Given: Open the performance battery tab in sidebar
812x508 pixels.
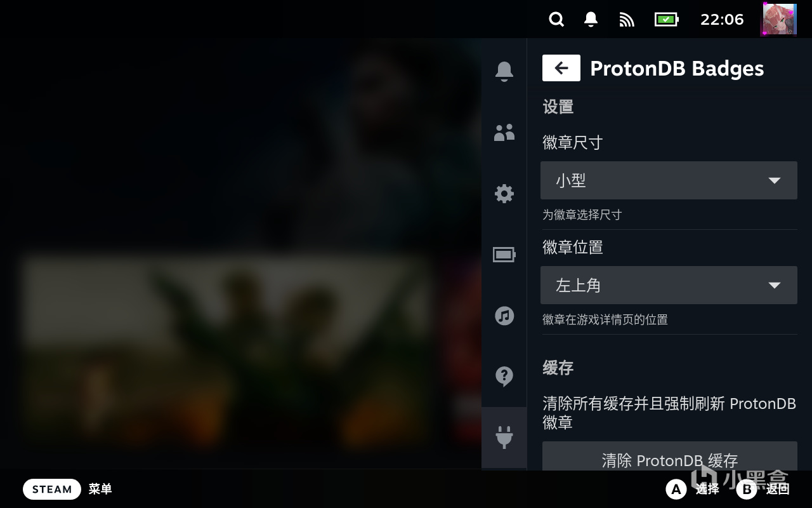Looking at the screenshot, I should 504,255.
